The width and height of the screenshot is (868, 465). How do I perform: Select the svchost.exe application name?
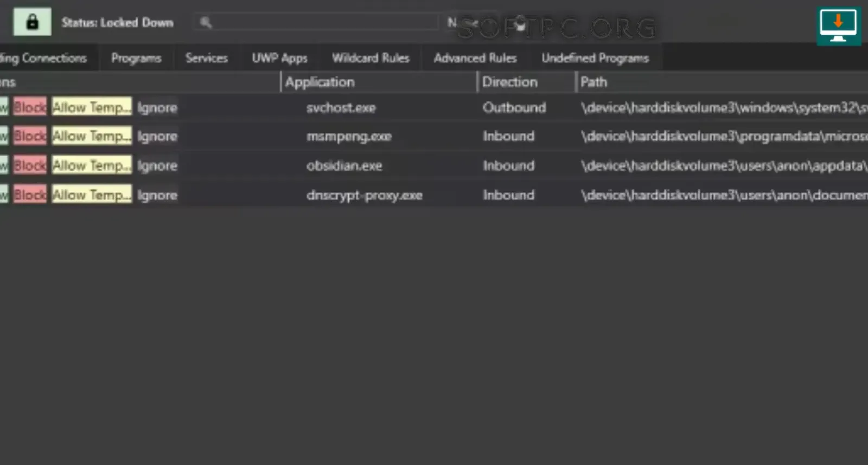click(341, 108)
